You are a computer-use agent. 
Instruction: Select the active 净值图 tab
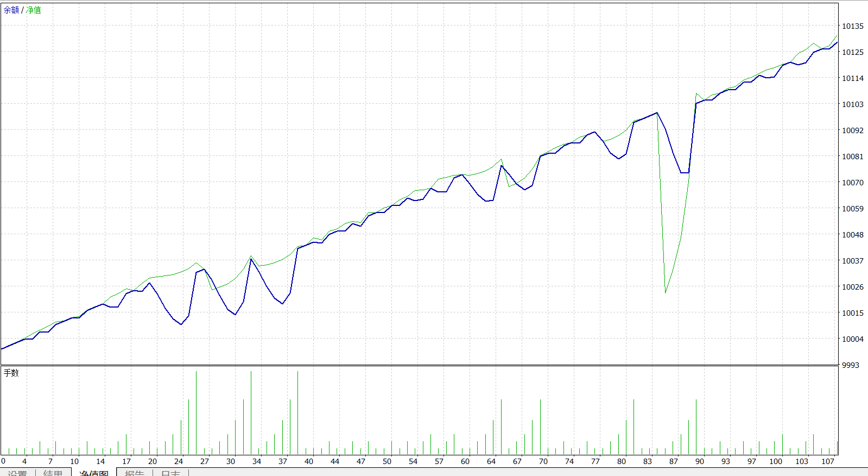point(94,473)
